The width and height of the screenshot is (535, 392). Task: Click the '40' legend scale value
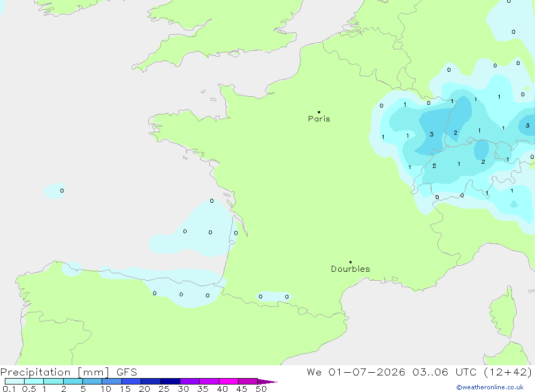click(223, 389)
